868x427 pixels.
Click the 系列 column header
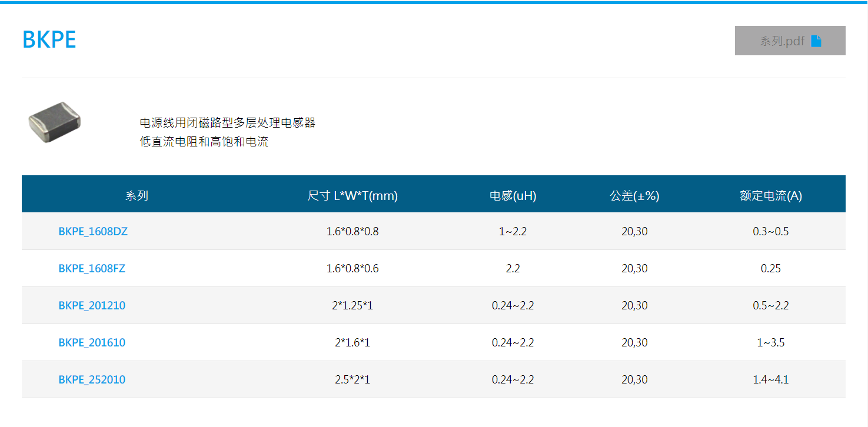click(x=137, y=196)
